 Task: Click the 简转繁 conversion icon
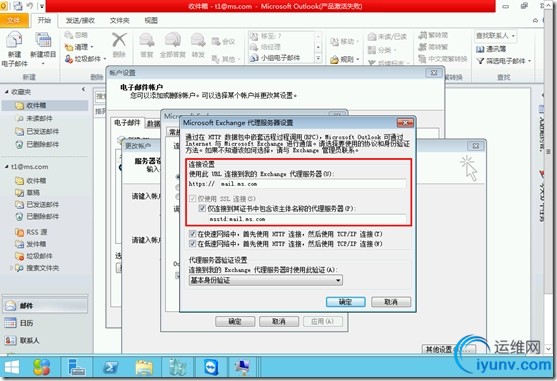click(x=422, y=47)
